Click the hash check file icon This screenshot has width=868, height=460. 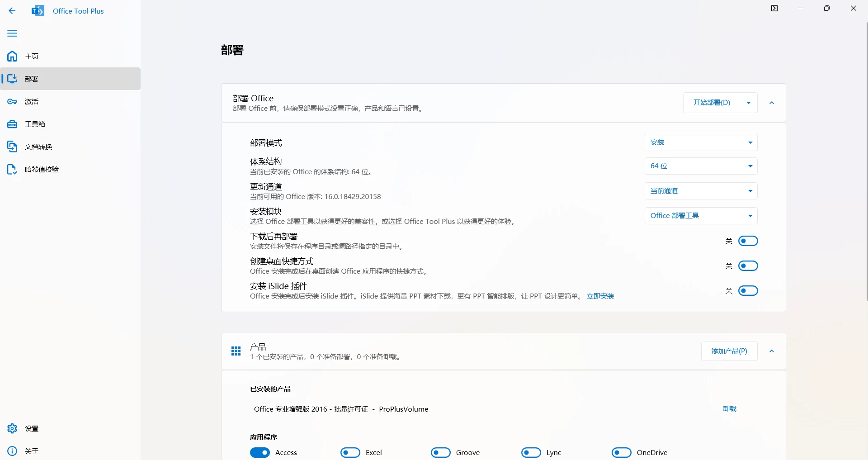click(x=12, y=169)
